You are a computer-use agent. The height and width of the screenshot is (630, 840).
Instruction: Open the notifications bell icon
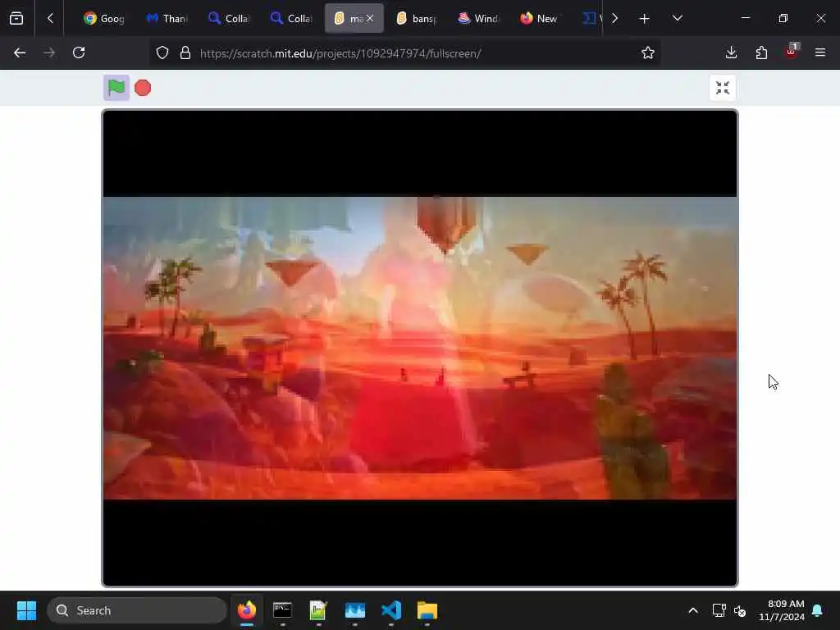[818, 610]
